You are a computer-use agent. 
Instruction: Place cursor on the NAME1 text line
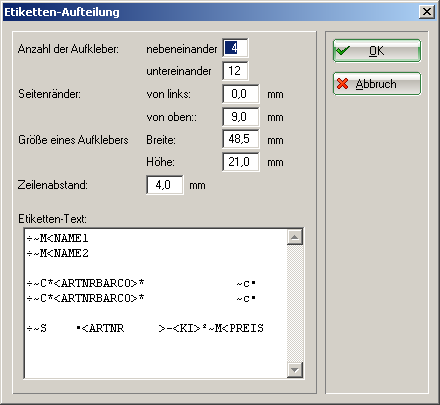tap(58, 238)
